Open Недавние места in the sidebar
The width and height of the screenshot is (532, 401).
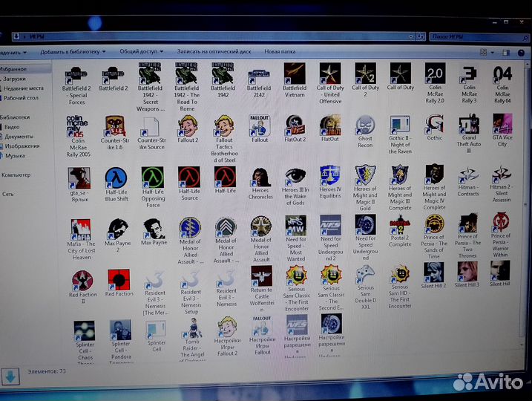tap(24, 88)
